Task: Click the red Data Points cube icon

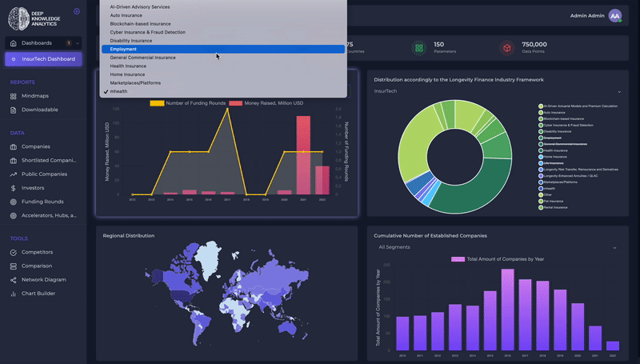Action: coord(507,48)
